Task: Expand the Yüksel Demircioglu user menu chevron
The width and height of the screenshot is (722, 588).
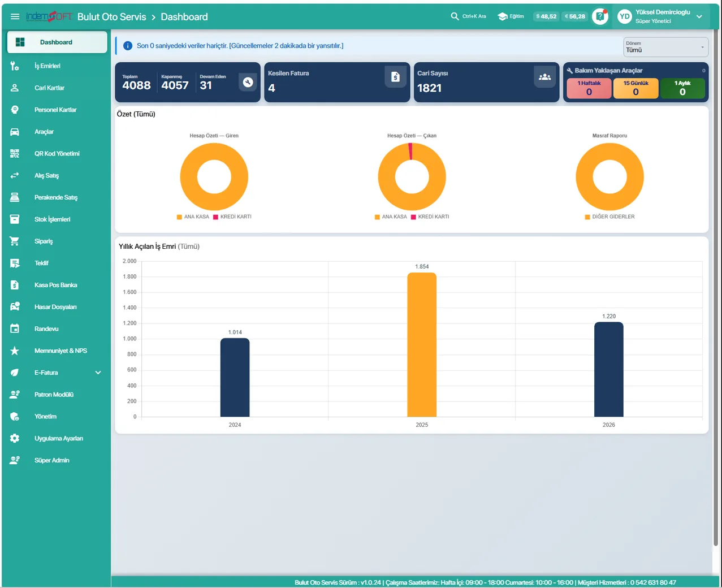Action: pos(699,17)
